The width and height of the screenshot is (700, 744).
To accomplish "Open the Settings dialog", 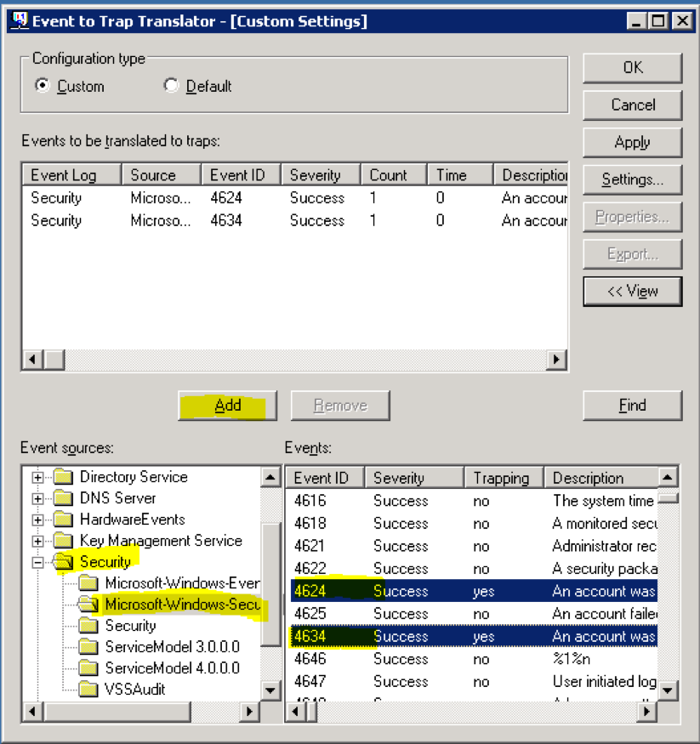I will point(632,179).
